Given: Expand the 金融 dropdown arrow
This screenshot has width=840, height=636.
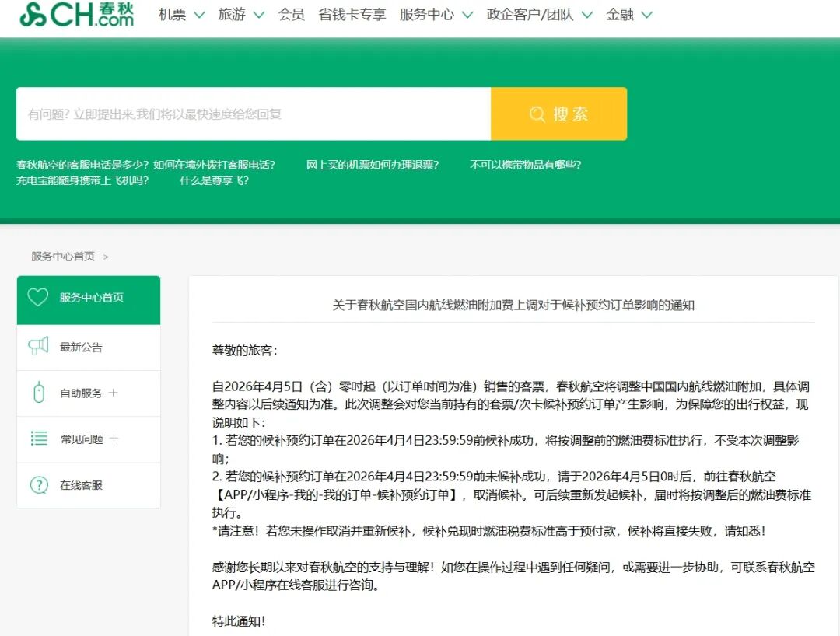Looking at the screenshot, I should click(x=647, y=15).
